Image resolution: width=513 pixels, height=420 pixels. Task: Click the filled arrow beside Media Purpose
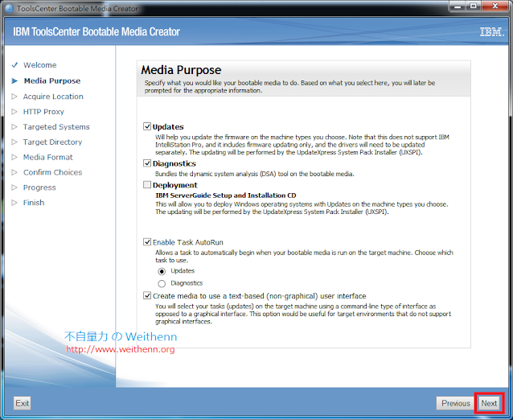click(x=14, y=80)
